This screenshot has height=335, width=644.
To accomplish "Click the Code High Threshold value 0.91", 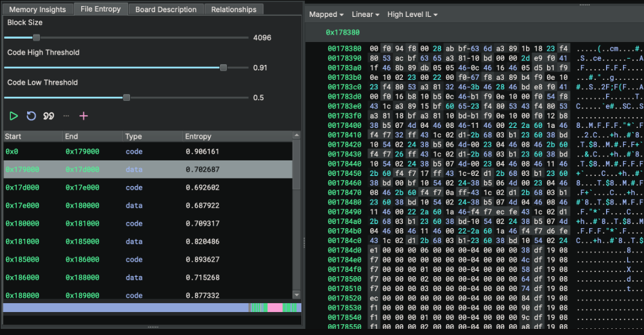I will tap(260, 68).
